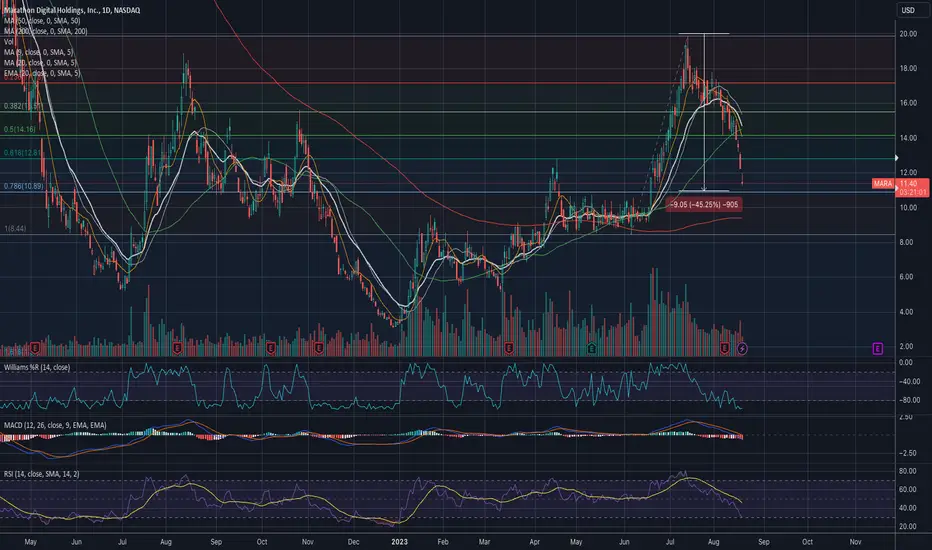Screen dimensions: 932x550
Task: Click the 2023 label on the time axis
Action: (399, 542)
